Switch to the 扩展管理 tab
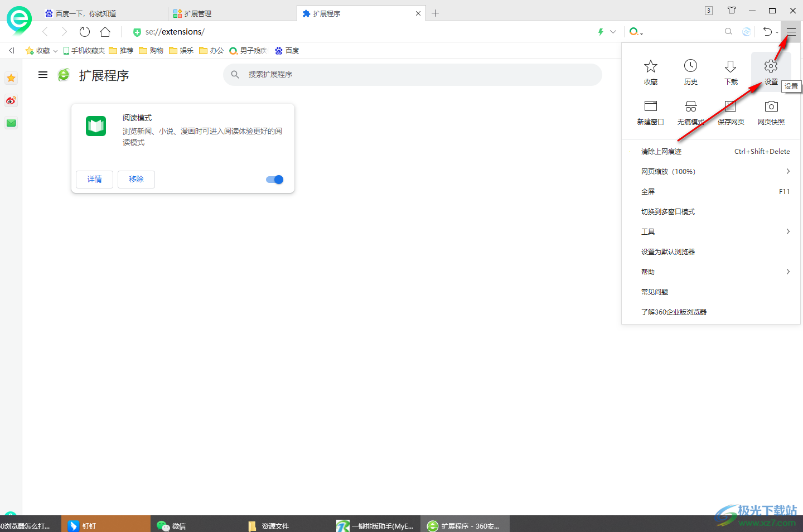The height and width of the screenshot is (532, 803). [233, 13]
